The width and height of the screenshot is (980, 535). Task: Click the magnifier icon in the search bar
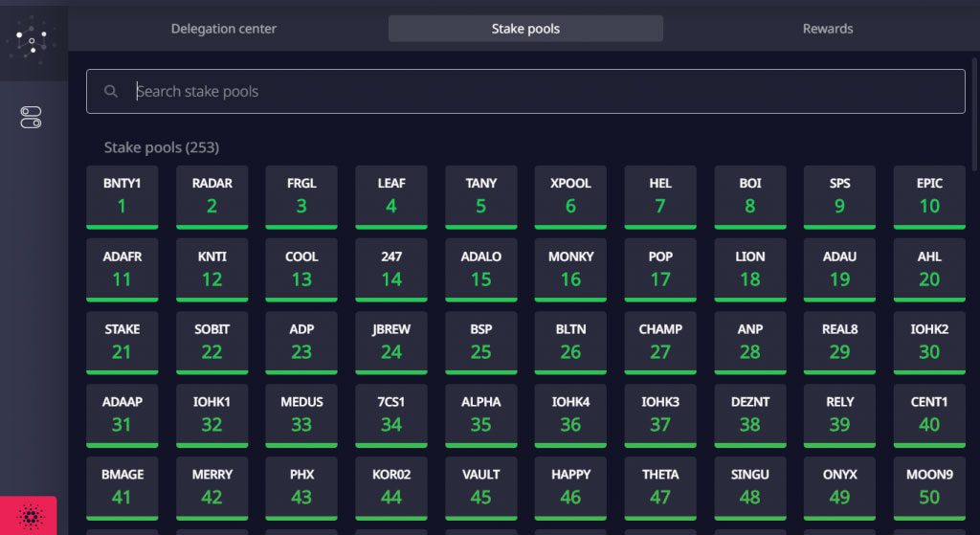tap(111, 91)
